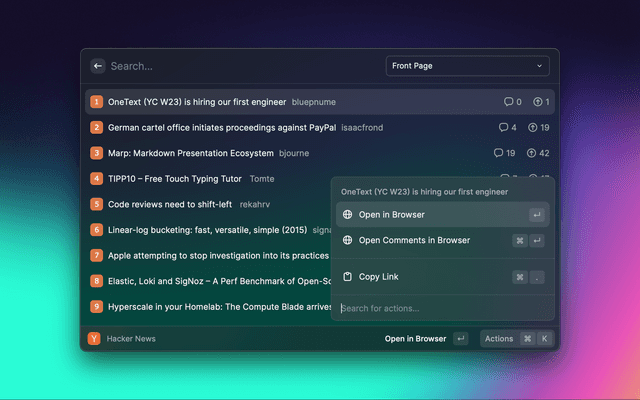This screenshot has width=640, height=400.
Task: Click the Hacker News Y logo icon
Action: pos(94,339)
